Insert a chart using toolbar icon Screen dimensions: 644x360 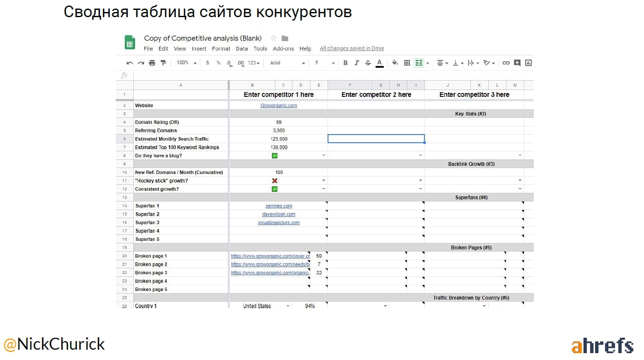point(528,63)
